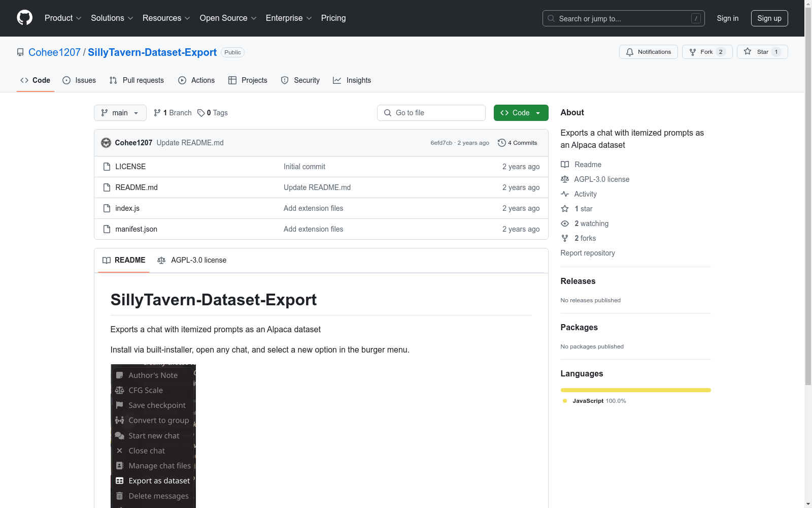Switch to the Issues tab
Image resolution: width=812 pixels, height=508 pixels.
[79, 80]
